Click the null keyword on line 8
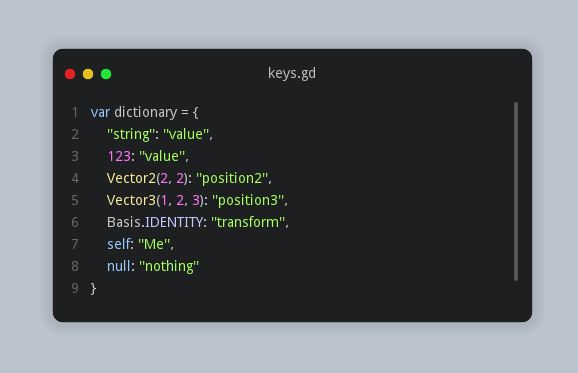The width and height of the screenshot is (578, 373). coord(118,266)
